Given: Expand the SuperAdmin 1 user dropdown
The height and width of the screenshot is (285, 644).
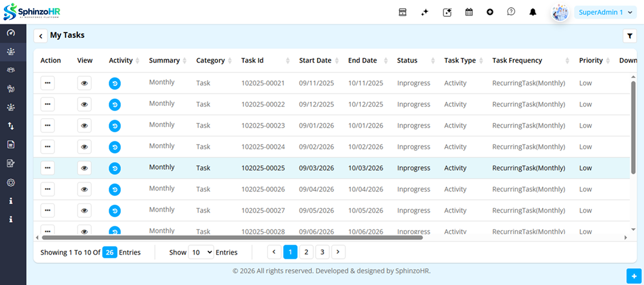Looking at the screenshot, I should click(605, 12).
